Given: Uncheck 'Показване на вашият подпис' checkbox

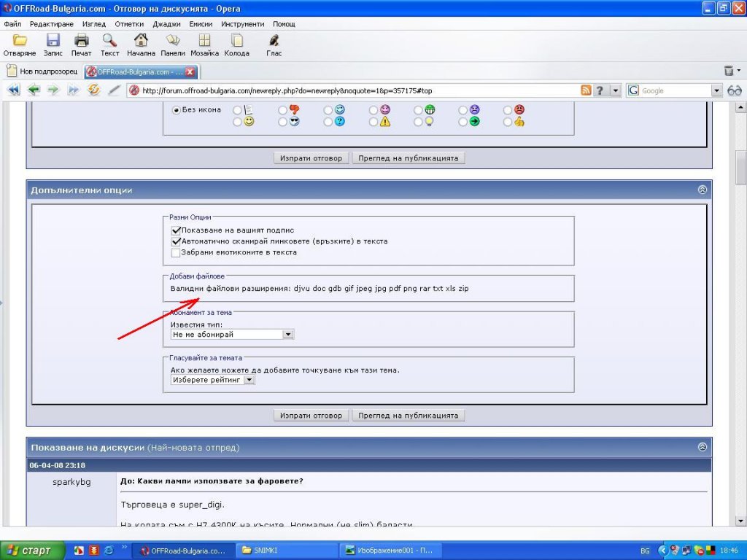Looking at the screenshot, I should (175, 230).
